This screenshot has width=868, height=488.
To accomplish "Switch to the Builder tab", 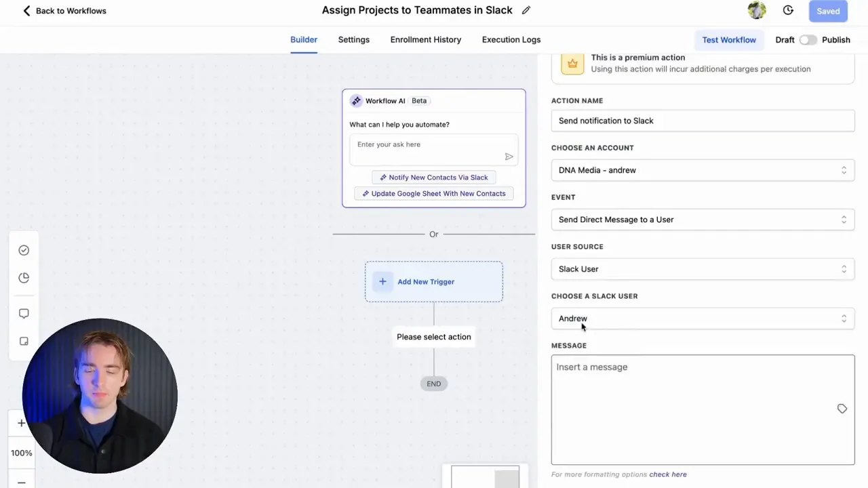I will coord(304,39).
